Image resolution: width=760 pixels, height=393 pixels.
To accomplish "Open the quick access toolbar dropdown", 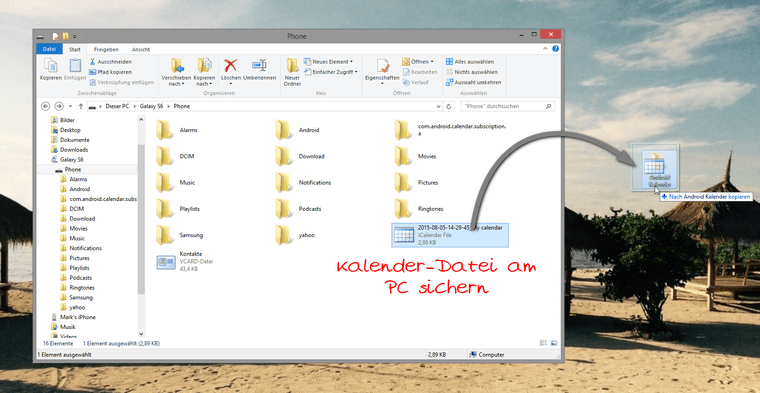I will [x=75, y=36].
